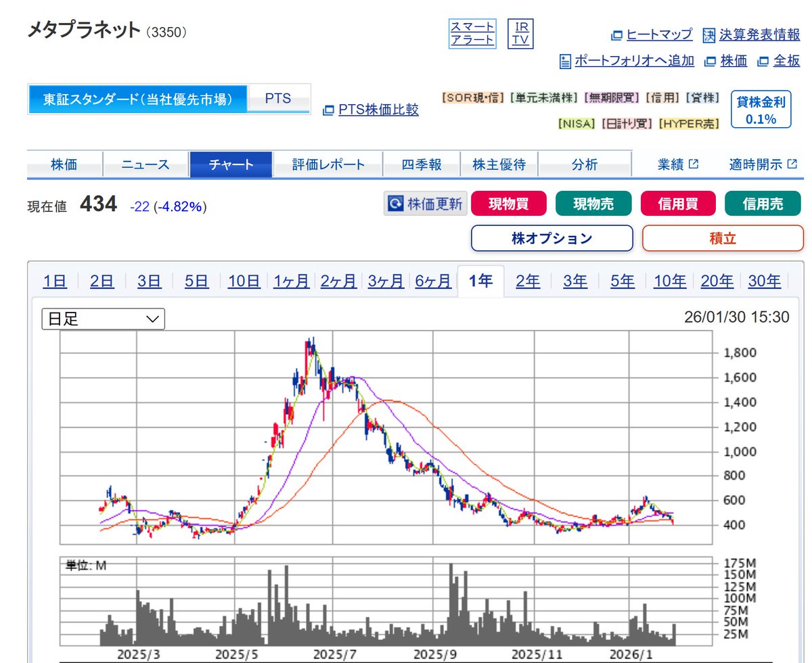Click the 株価更新 button
Screen dimensions: 812x663
425,204
